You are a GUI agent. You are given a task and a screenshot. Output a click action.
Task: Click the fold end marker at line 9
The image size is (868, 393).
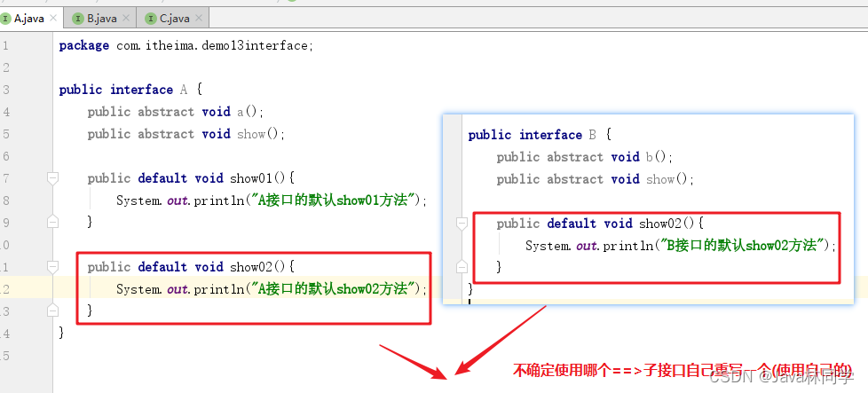pyautogui.click(x=52, y=222)
